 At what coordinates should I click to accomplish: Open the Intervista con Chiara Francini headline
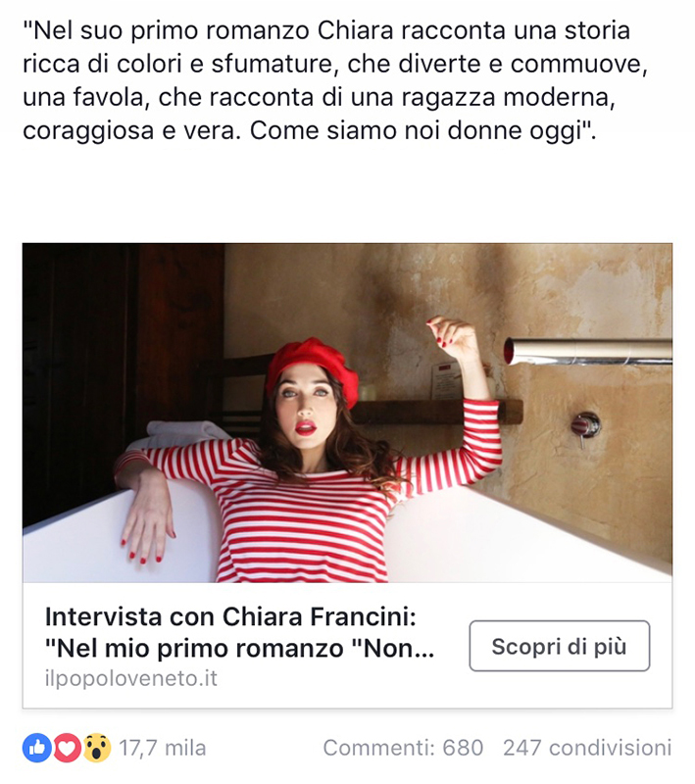click(230, 616)
